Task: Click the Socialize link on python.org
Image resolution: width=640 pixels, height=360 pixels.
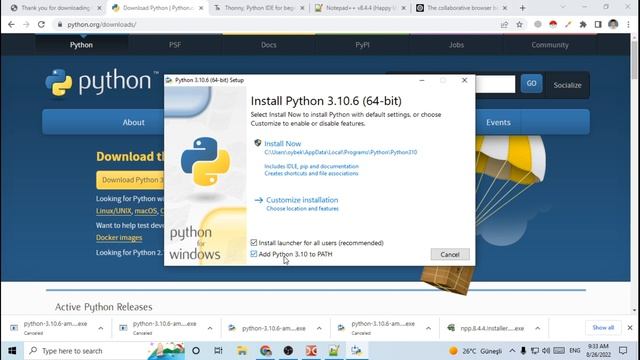Action: click(x=567, y=85)
